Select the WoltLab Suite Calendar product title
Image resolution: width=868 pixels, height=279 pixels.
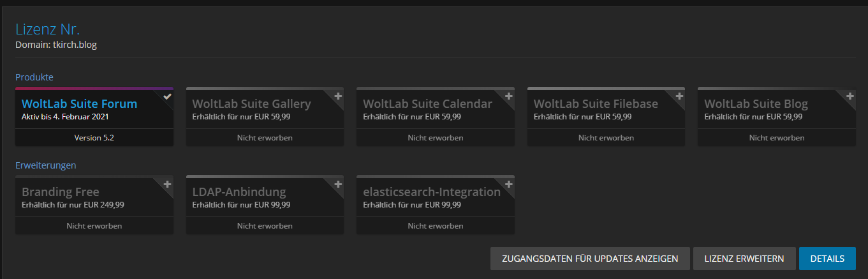[427, 104]
